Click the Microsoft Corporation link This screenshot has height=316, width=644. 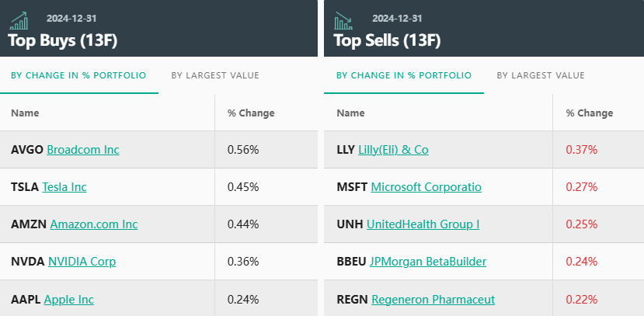(x=426, y=186)
